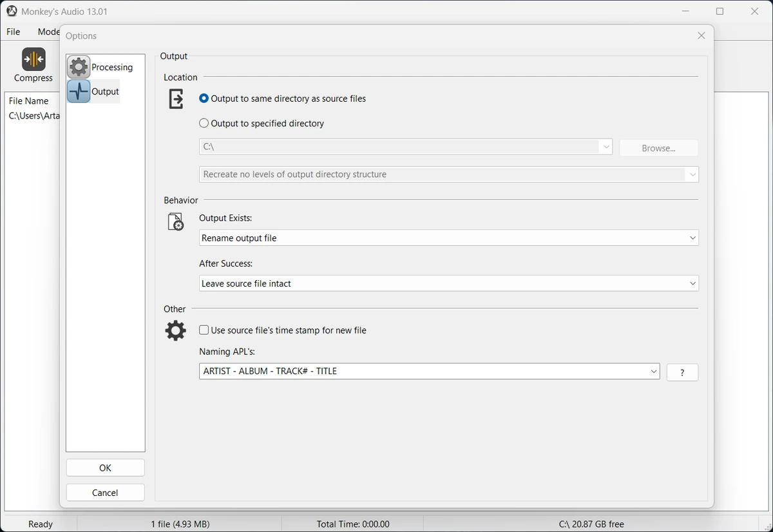Viewport: 773px width, 532px height.
Task: Click the Total Time: 0:00.00 status entry
Action: tap(353, 524)
